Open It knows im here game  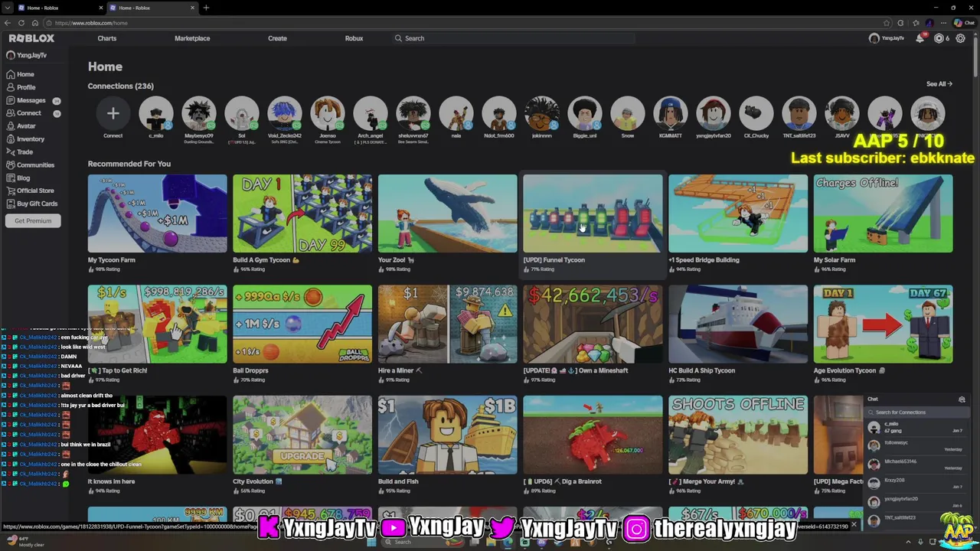[x=157, y=435]
